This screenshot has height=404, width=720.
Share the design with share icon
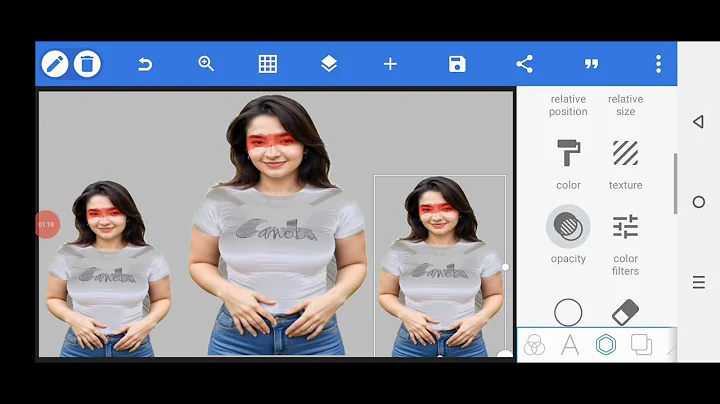pyautogui.click(x=524, y=64)
